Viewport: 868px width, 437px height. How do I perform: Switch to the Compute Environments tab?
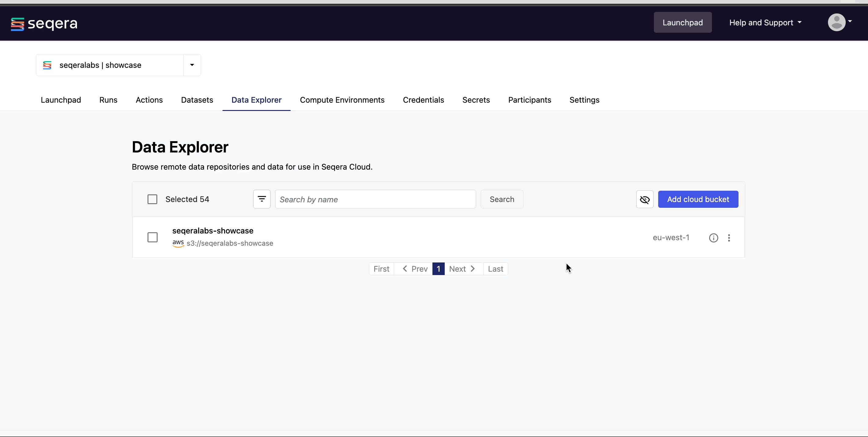[x=342, y=100]
